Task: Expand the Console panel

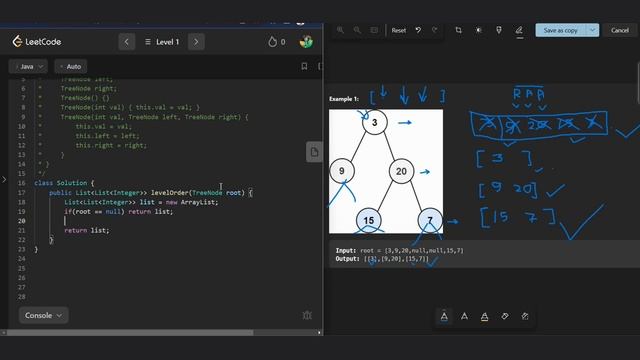Action: point(43,315)
